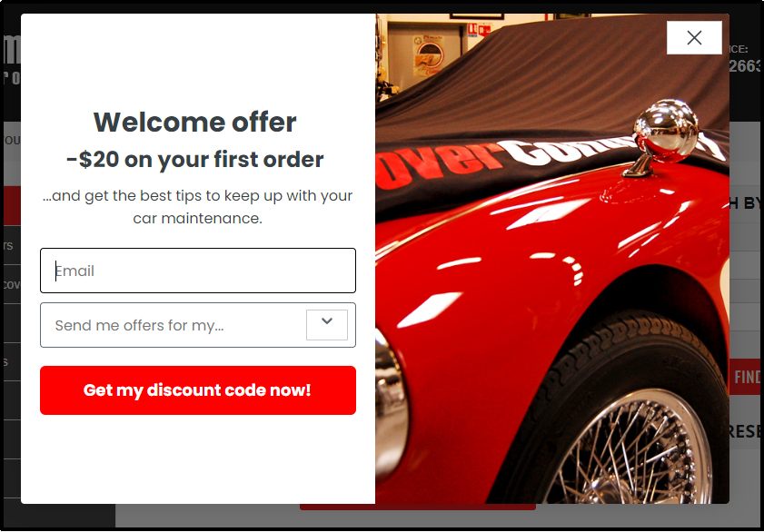Viewport: 764px width, 532px height.
Task: Click the 'Get my discount code now!' button
Action: (198, 390)
